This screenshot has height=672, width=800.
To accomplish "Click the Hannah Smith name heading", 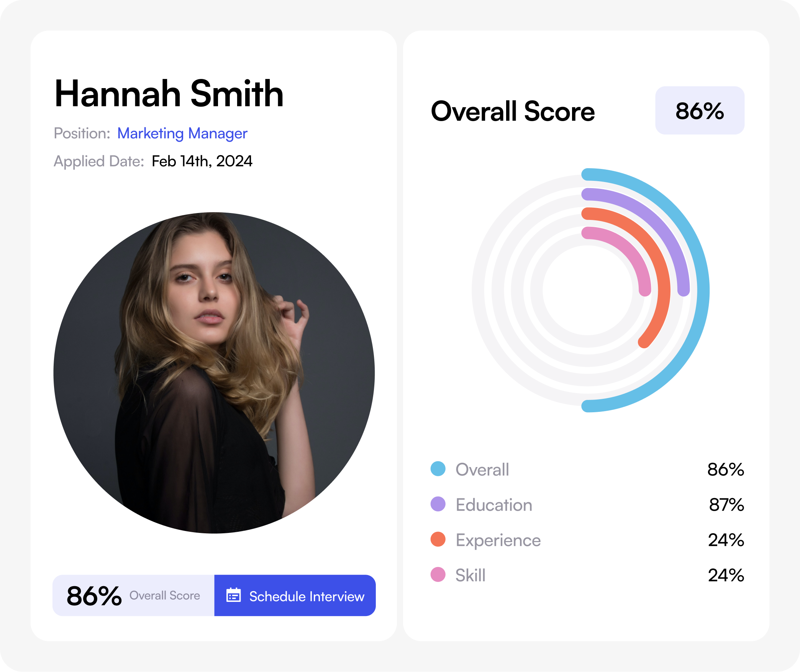I will click(x=169, y=93).
